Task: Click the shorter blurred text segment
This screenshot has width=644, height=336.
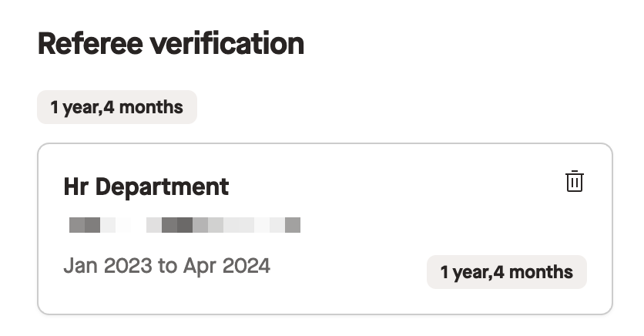Action: [x=100, y=225]
